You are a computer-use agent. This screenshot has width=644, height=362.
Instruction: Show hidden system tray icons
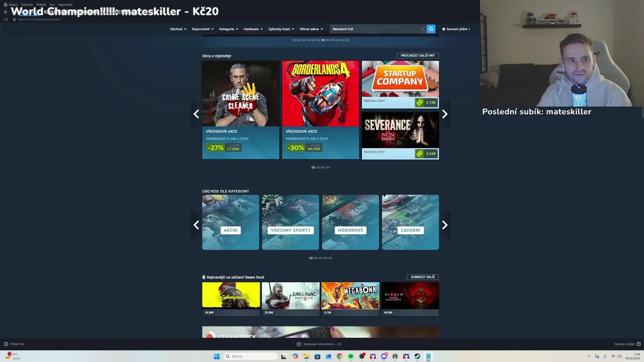(589, 356)
